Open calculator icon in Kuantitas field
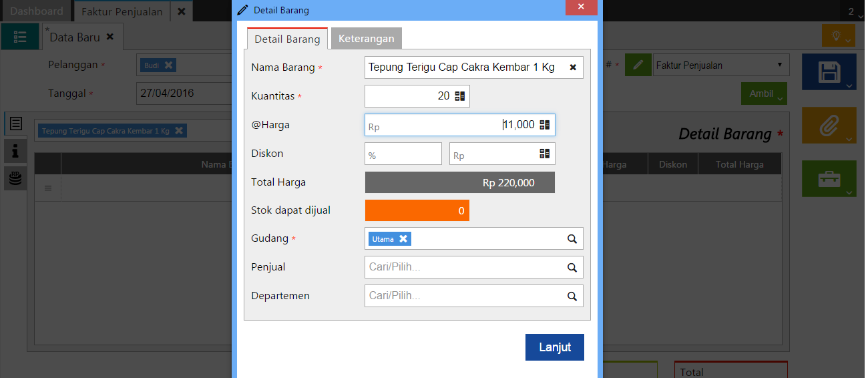The width and height of the screenshot is (868, 378). point(460,96)
